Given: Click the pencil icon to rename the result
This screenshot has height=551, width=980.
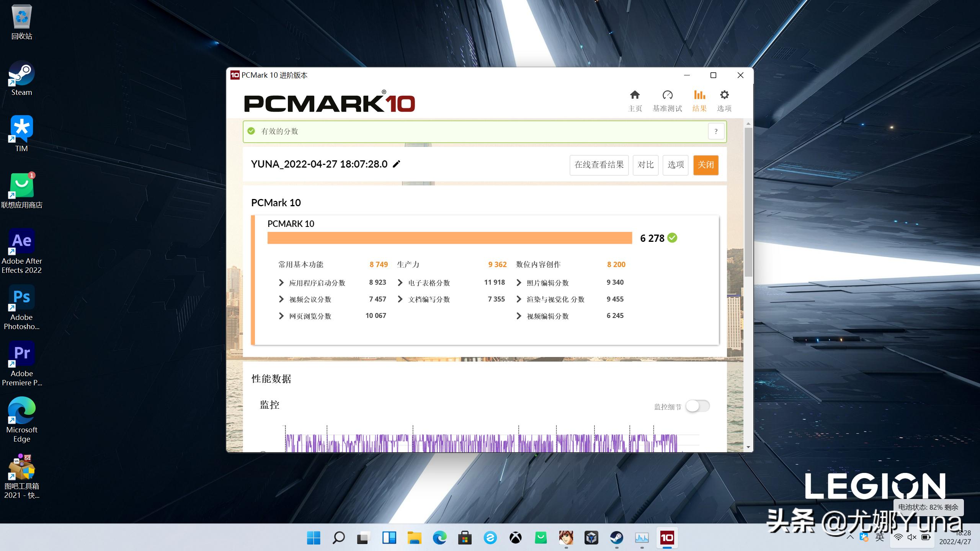Looking at the screenshot, I should click(x=397, y=164).
